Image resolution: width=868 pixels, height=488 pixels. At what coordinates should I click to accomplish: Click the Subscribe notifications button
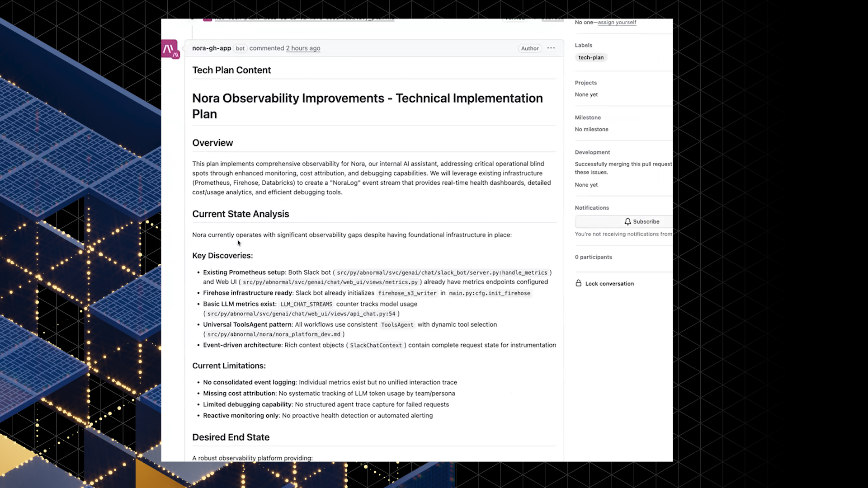click(624, 221)
